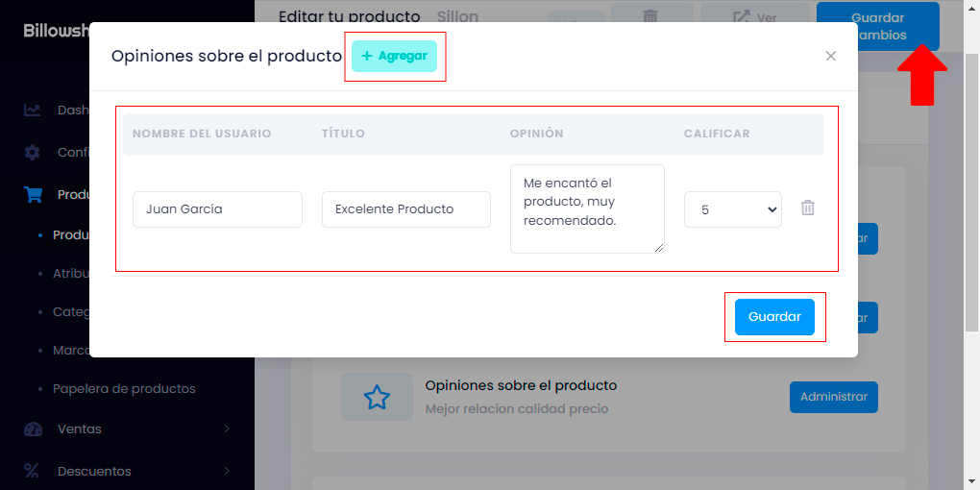Open Papelera de productos in sidebar
Screen dimensions: 980x490
(x=124, y=389)
